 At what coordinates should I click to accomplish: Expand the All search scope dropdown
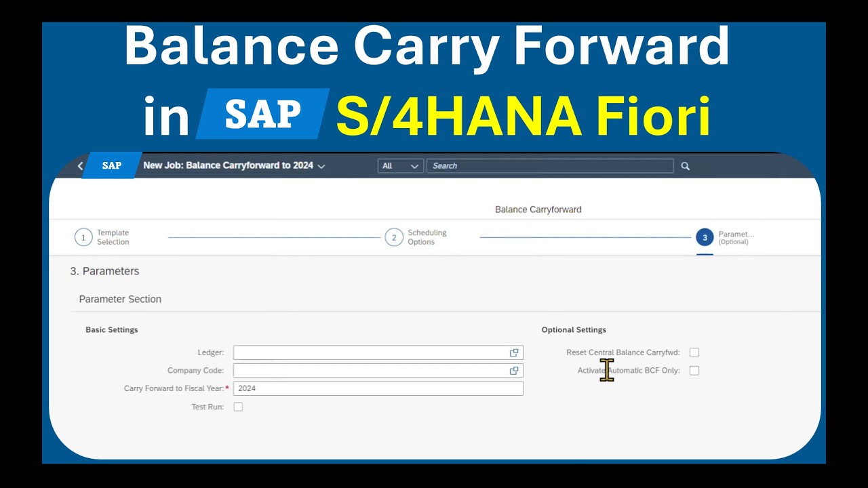pos(401,166)
